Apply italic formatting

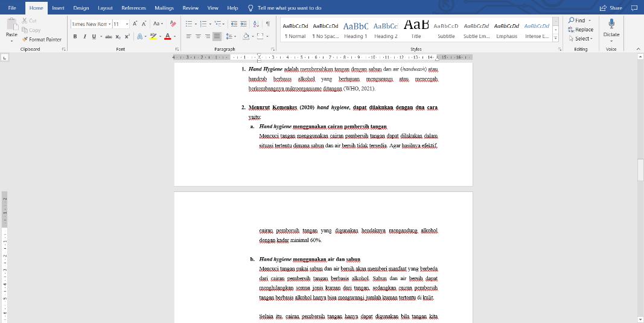point(84,37)
